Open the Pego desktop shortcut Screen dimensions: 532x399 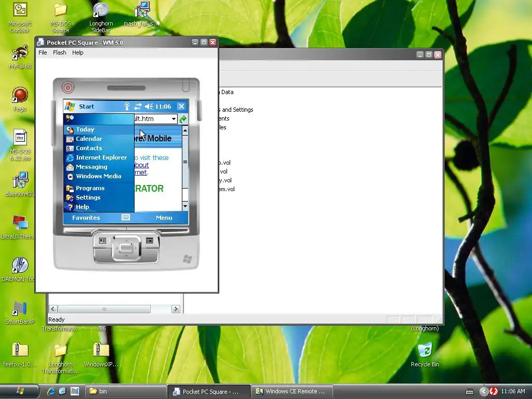point(20,99)
